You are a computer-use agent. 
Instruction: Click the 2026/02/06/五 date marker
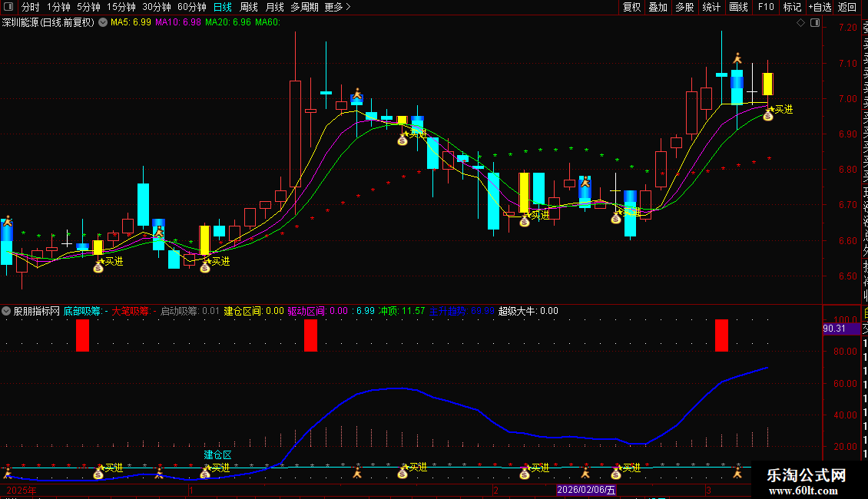(x=586, y=490)
